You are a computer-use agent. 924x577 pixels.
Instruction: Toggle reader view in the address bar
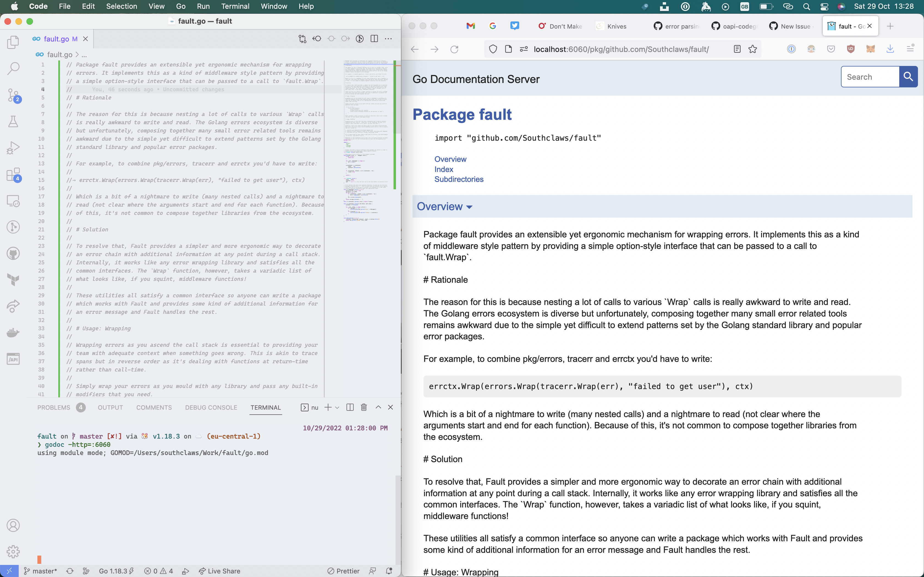coord(737,49)
